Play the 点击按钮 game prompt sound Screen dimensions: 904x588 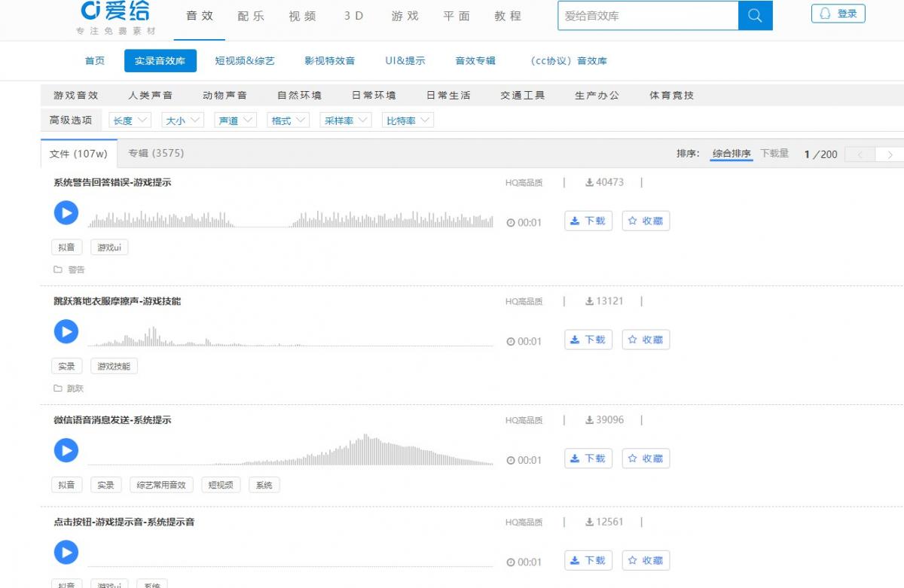[66, 553]
